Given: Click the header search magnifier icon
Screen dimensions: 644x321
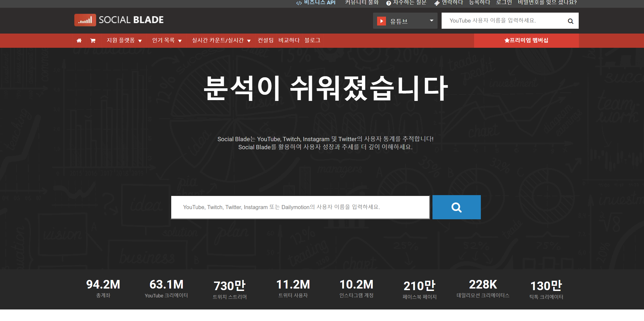Looking at the screenshot, I should (x=570, y=21).
